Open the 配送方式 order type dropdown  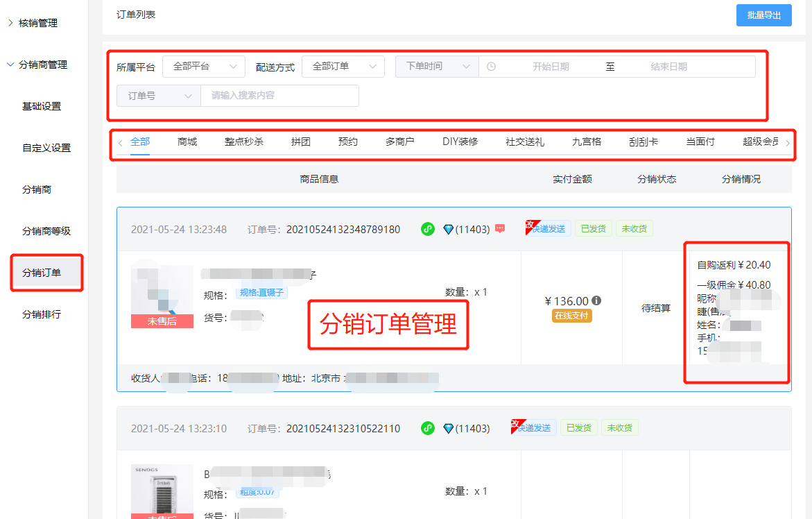(x=343, y=67)
